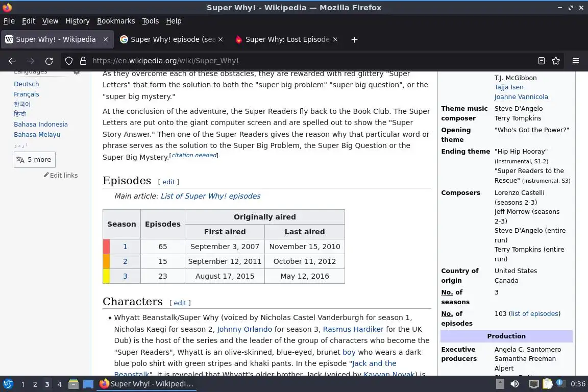Open the clipboard tray icon

[x=548, y=384]
